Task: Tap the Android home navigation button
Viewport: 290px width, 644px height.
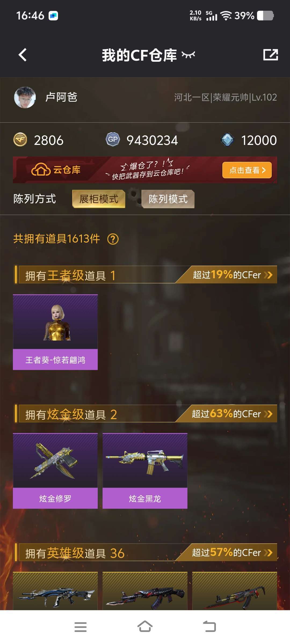Action: pyautogui.click(x=145, y=627)
